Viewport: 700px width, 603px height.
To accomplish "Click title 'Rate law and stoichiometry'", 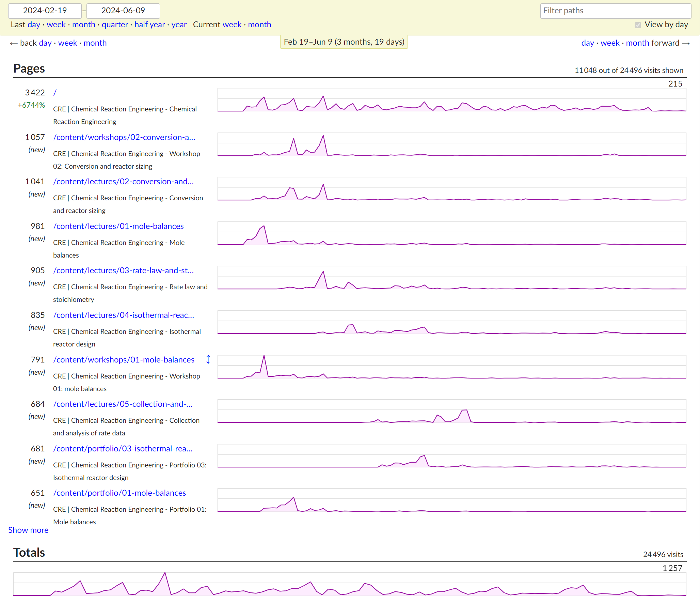I will [130, 293].
